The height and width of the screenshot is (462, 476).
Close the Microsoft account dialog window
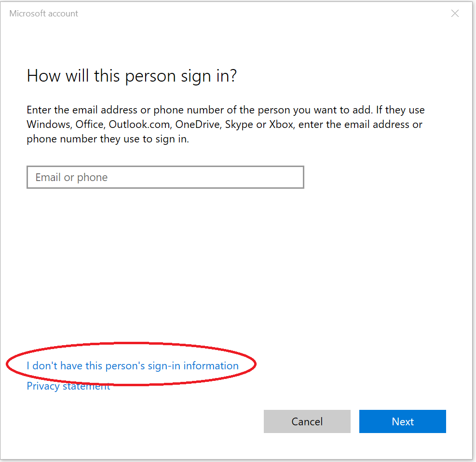coord(455,14)
